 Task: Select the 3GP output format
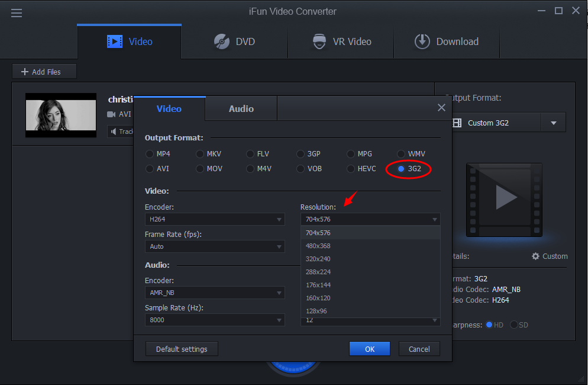308,154
